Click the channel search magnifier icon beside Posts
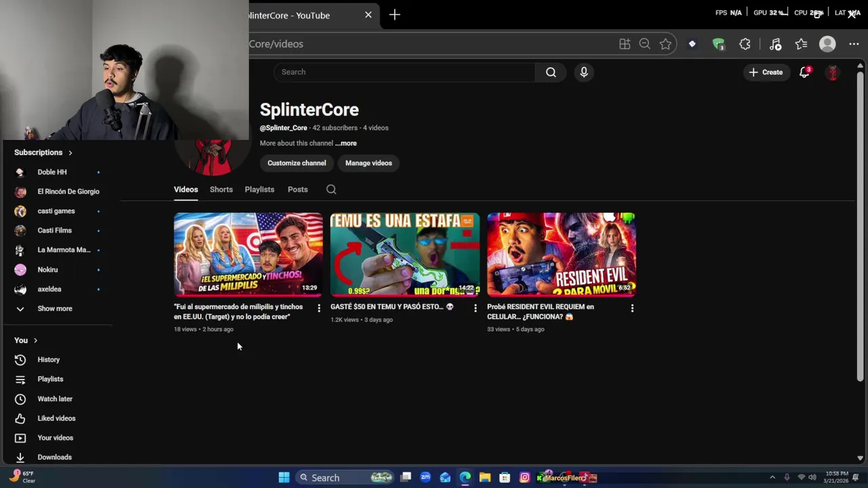 [x=331, y=190]
